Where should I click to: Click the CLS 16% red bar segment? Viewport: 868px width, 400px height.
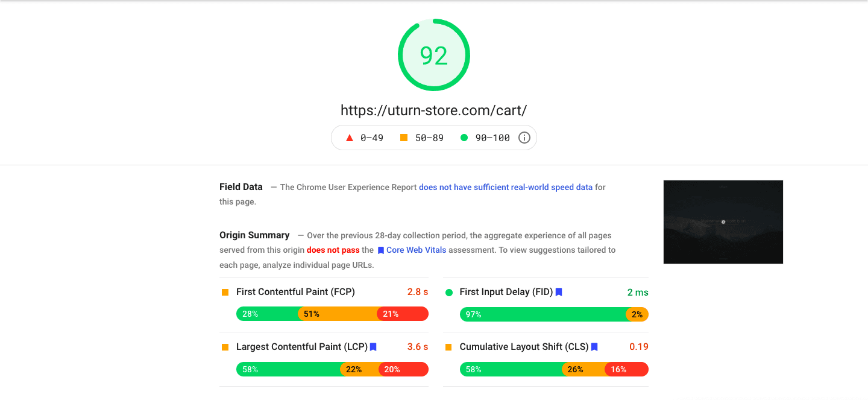626,369
